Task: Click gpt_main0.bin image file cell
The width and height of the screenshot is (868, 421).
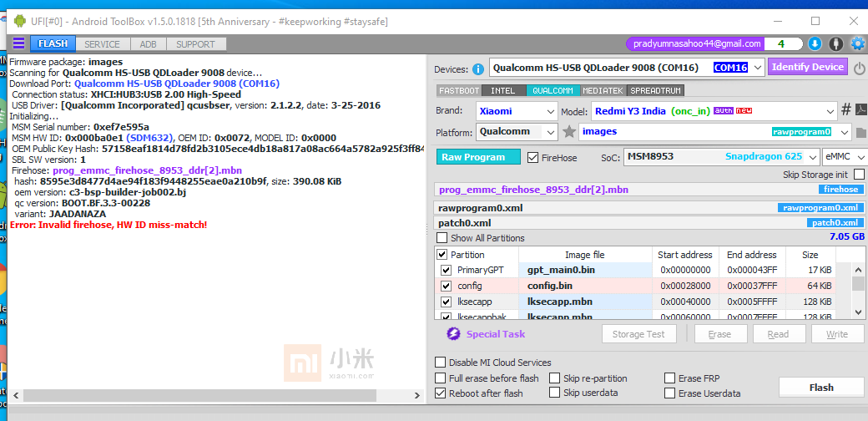Action: [x=585, y=271]
